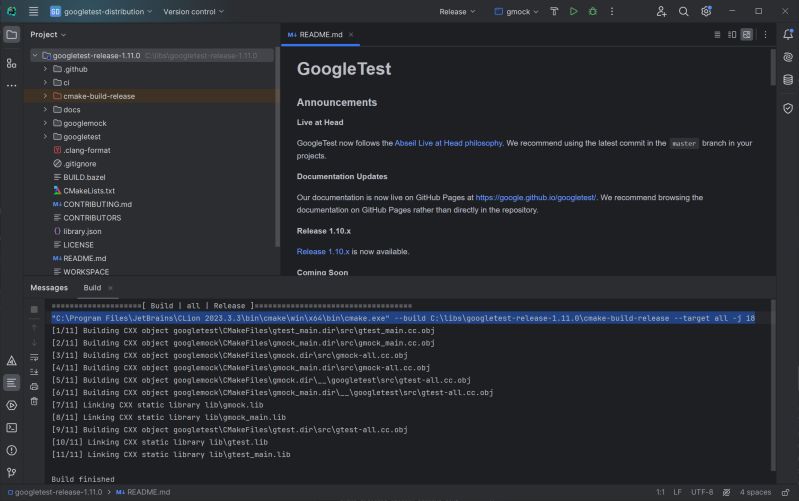
Task: Open Search Everywhere magnifier
Action: [x=683, y=11]
